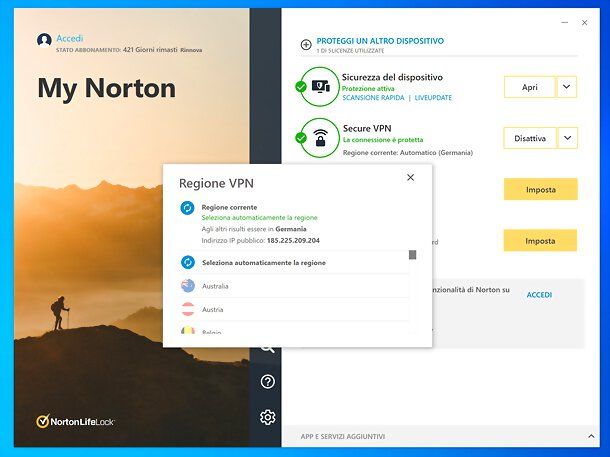Image resolution: width=610 pixels, height=457 pixels.
Task: Minimize the My Norton window
Action: tap(565, 23)
